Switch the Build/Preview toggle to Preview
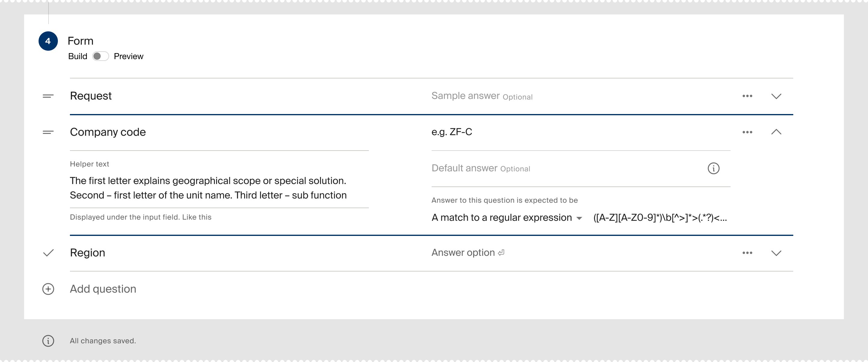This screenshot has height=362, width=868. [100, 56]
